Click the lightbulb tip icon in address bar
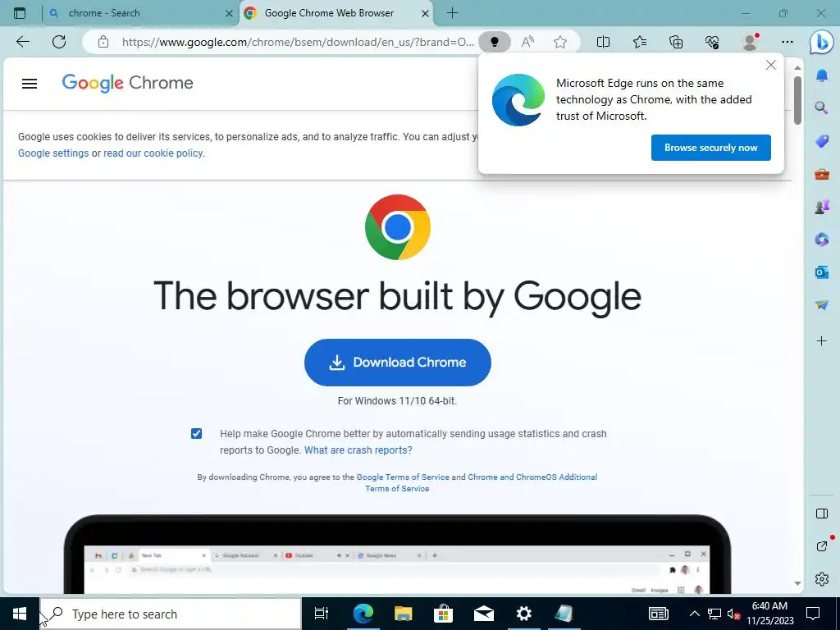This screenshot has height=630, width=840. [x=495, y=42]
